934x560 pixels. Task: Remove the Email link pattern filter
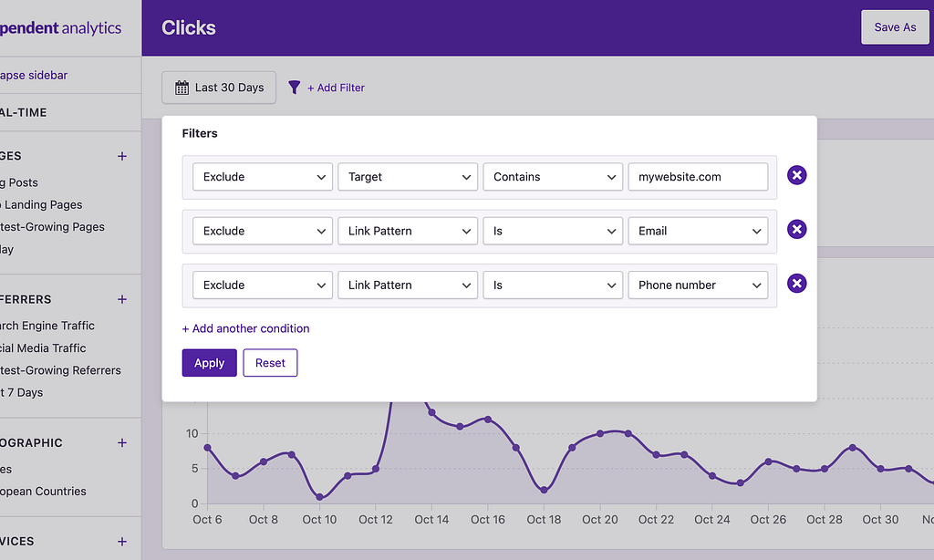796,229
